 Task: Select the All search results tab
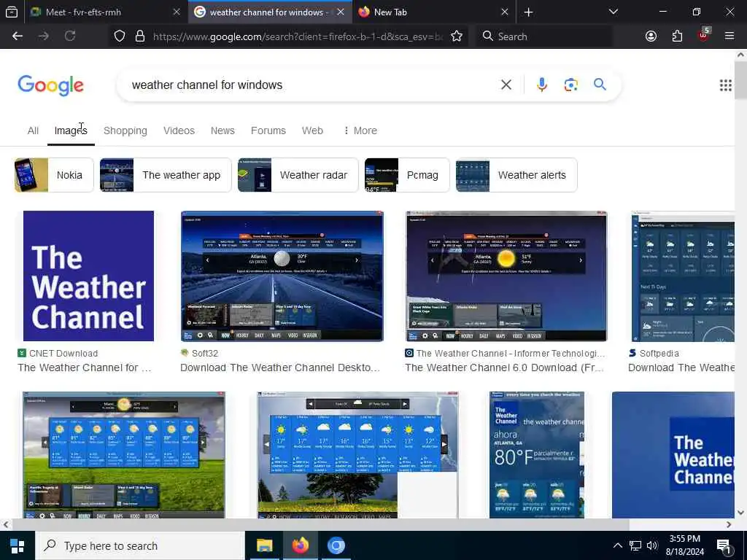(33, 131)
